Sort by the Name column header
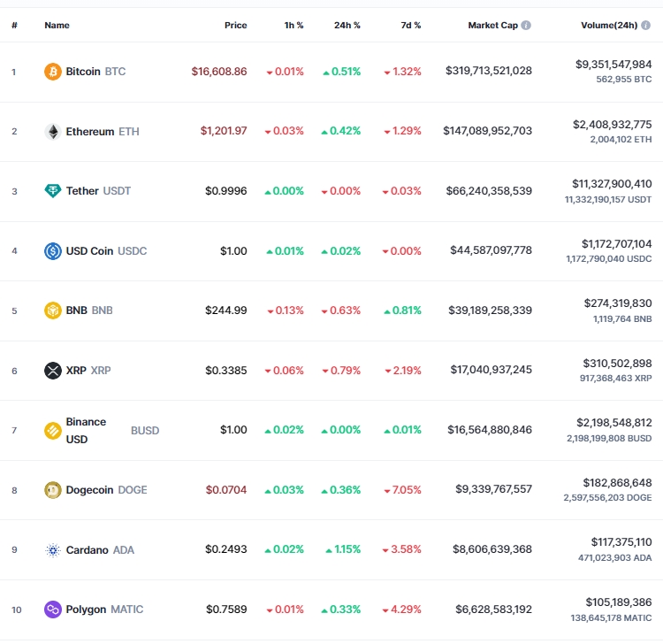The image size is (663, 644). (57, 26)
